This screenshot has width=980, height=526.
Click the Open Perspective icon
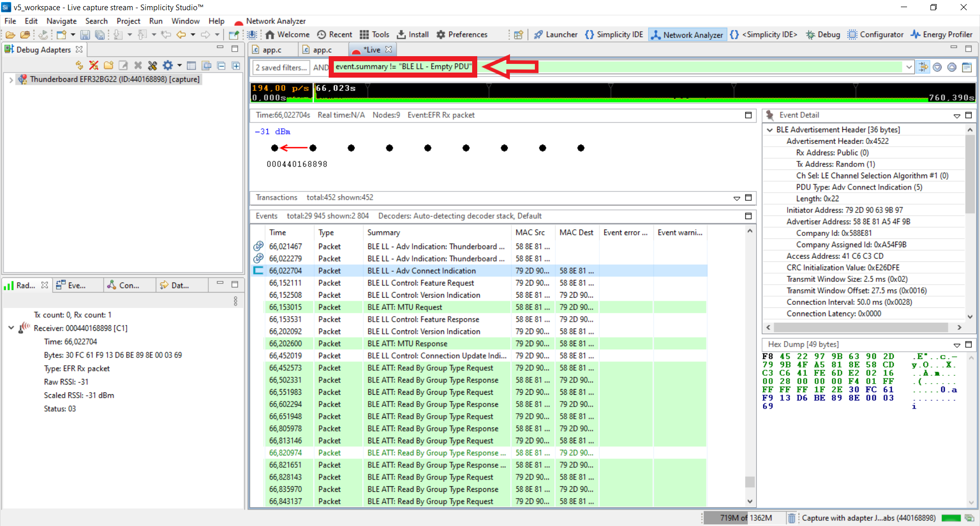519,35
